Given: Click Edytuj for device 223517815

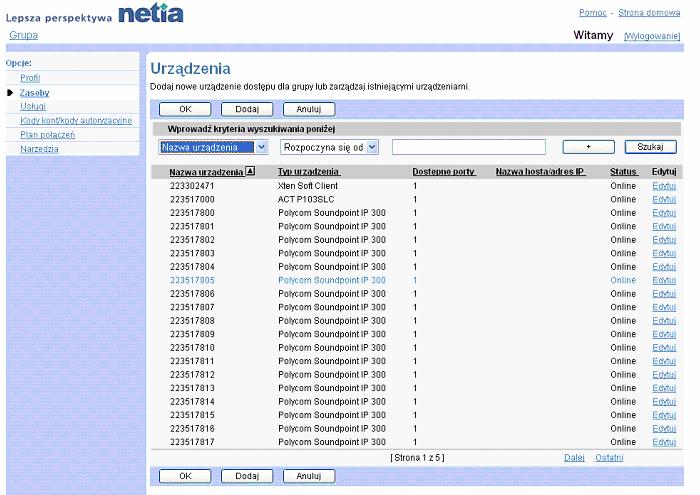Looking at the screenshot, I should point(664,415).
